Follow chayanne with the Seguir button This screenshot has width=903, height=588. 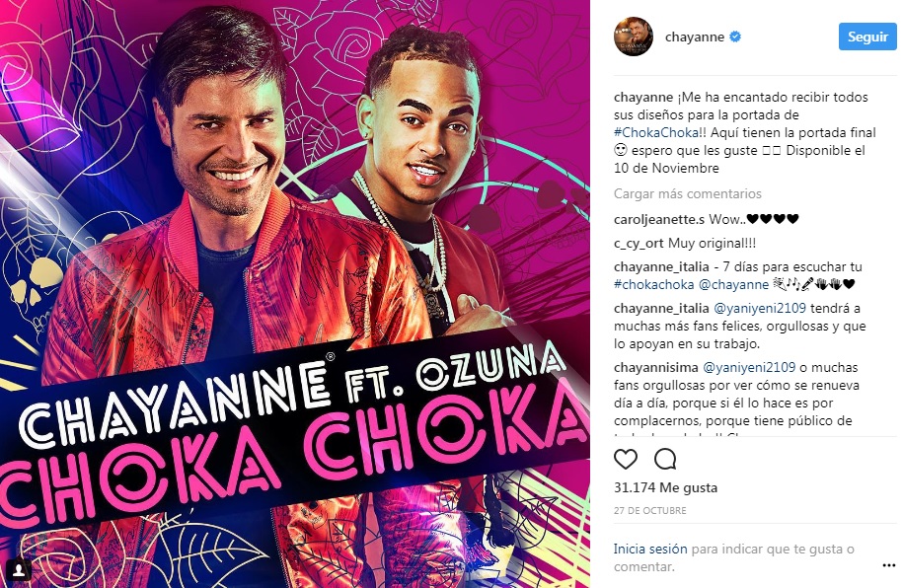(867, 37)
